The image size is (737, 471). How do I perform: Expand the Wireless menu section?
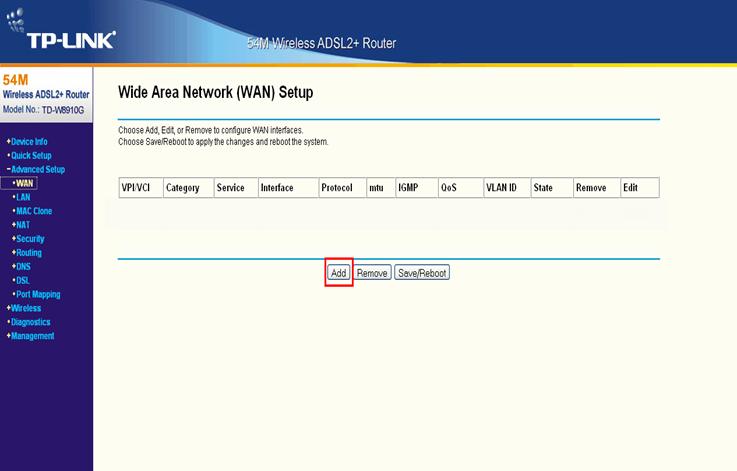tap(26, 308)
